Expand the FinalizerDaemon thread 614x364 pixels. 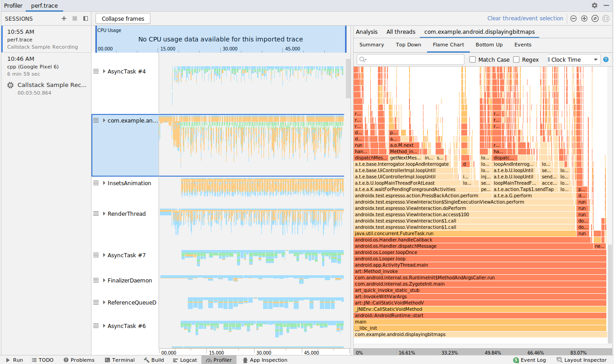pyautogui.click(x=104, y=280)
